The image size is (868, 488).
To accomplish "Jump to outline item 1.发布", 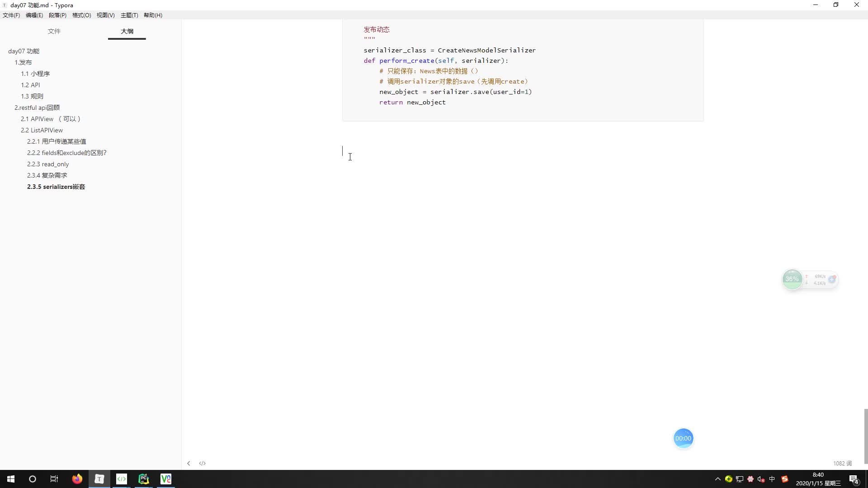I will 23,62.
